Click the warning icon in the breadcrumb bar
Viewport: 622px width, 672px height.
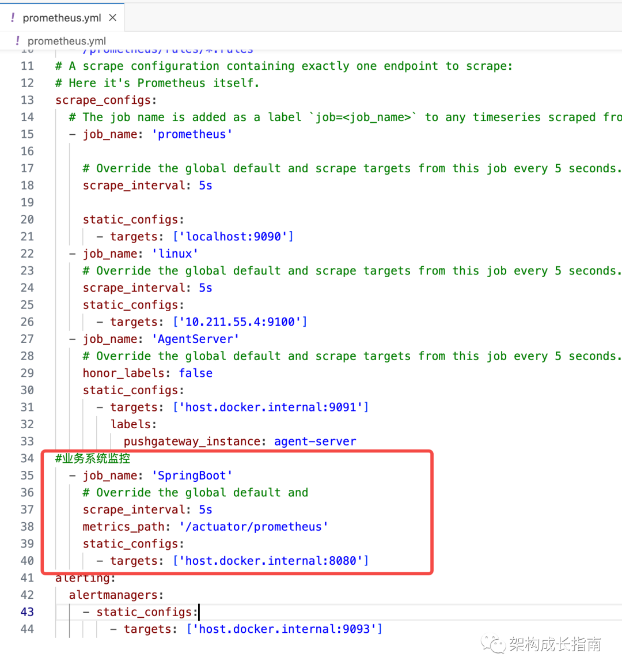point(17,41)
